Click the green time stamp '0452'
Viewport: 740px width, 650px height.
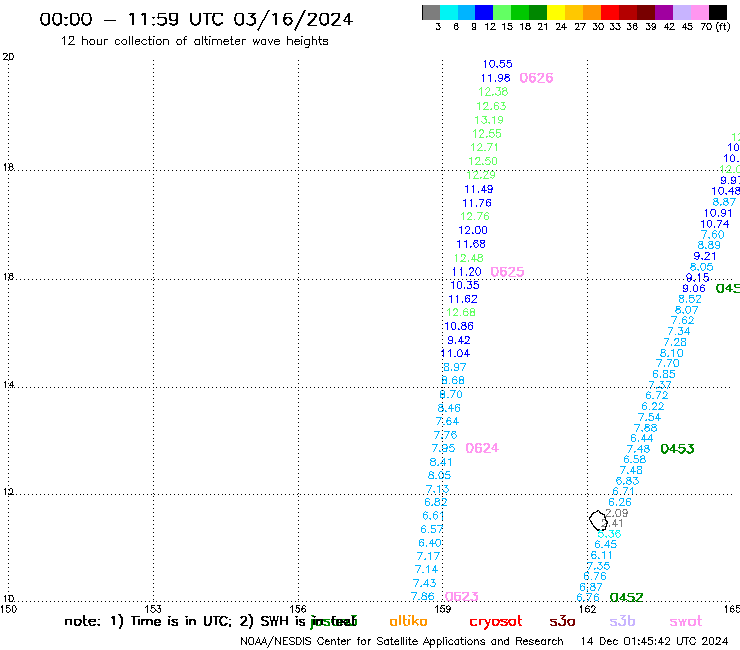click(x=626, y=598)
